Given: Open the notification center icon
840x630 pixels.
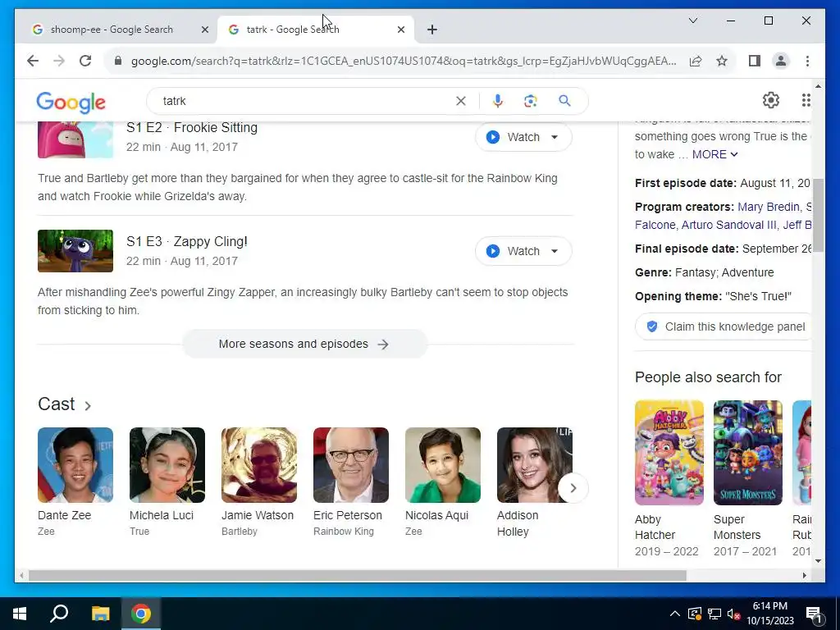Looking at the screenshot, I should pyautogui.click(x=815, y=615).
